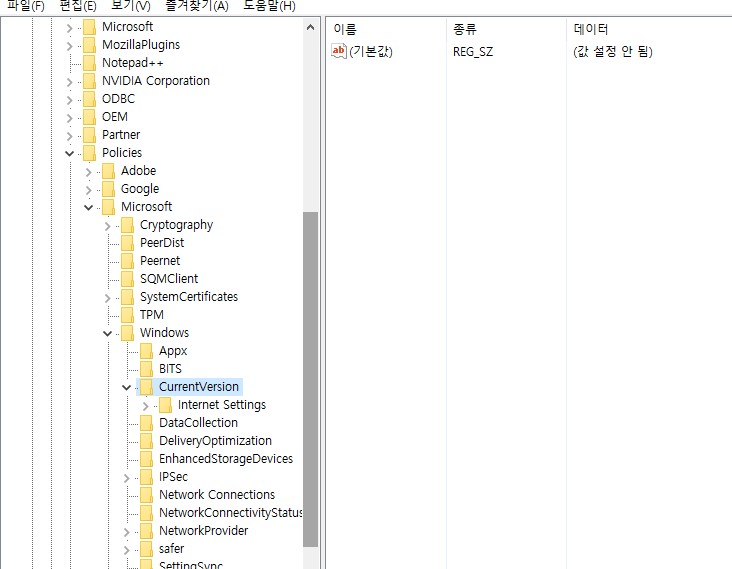The image size is (732, 569).
Task: Select the Cryptography key label
Action: (x=176, y=225)
